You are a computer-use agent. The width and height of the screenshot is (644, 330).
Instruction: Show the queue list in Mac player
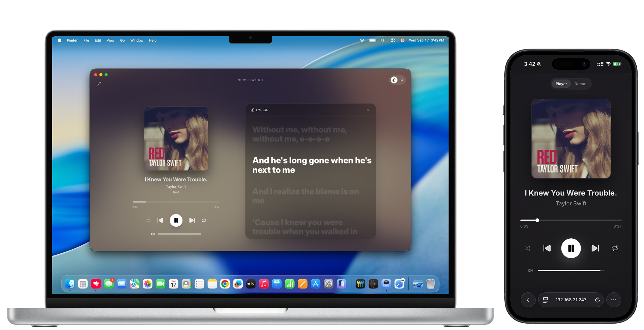[401, 80]
